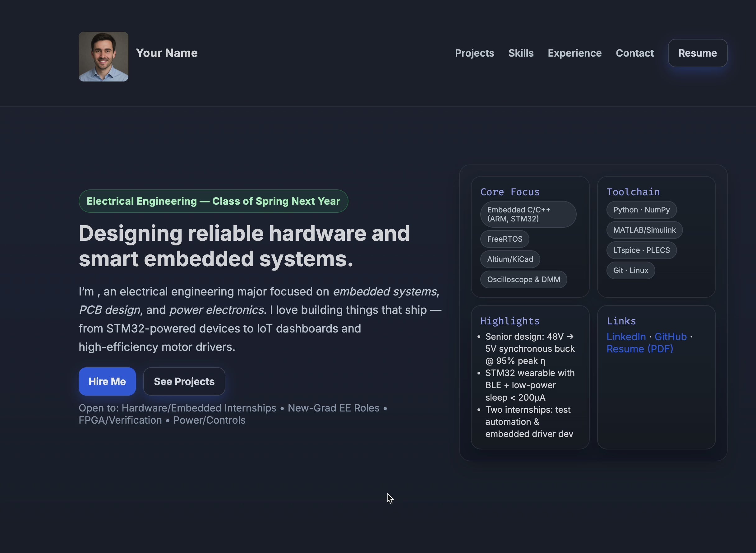Open the Projects navigation item
The height and width of the screenshot is (553, 756).
point(474,53)
